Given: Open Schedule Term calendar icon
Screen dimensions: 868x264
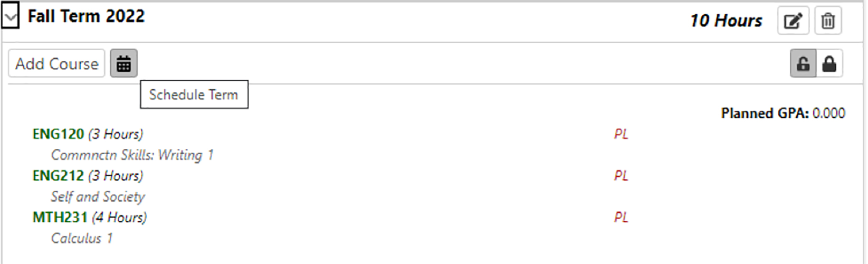Looking at the screenshot, I should pyautogui.click(x=123, y=64).
